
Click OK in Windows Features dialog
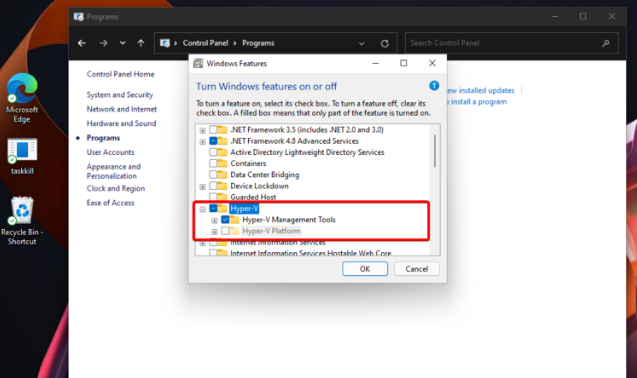tap(365, 269)
